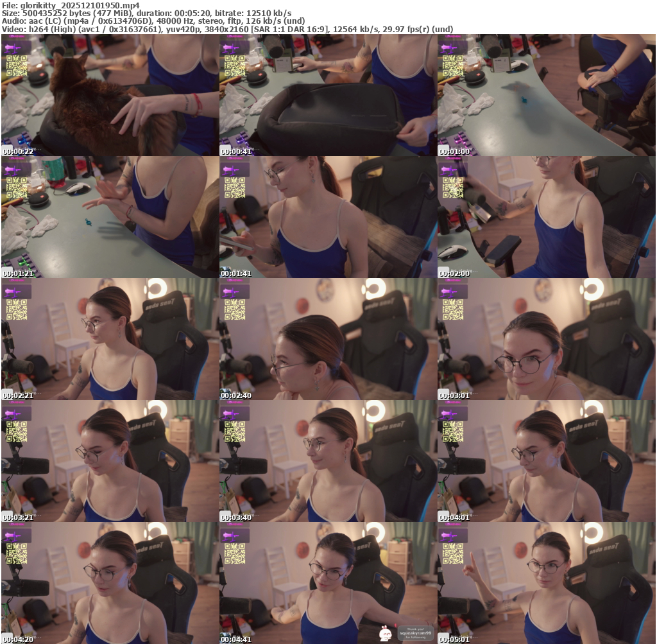Image resolution: width=657 pixels, height=644 pixels.
Task: Select the frame stamped 00:02:40
Action: pos(328,339)
